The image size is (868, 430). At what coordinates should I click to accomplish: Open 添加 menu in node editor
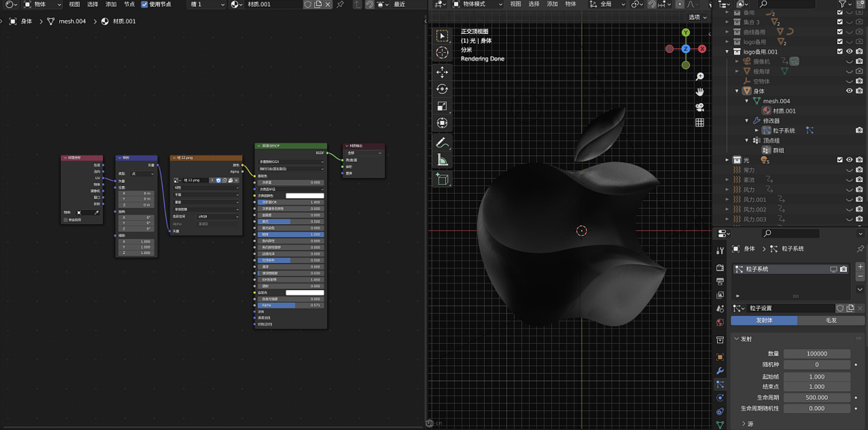(111, 4)
